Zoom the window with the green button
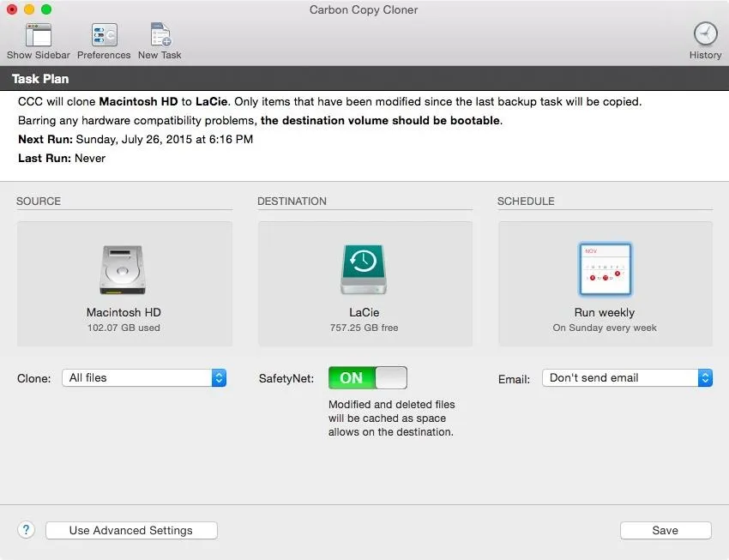729x560 pixels. (x=46, y=9)
